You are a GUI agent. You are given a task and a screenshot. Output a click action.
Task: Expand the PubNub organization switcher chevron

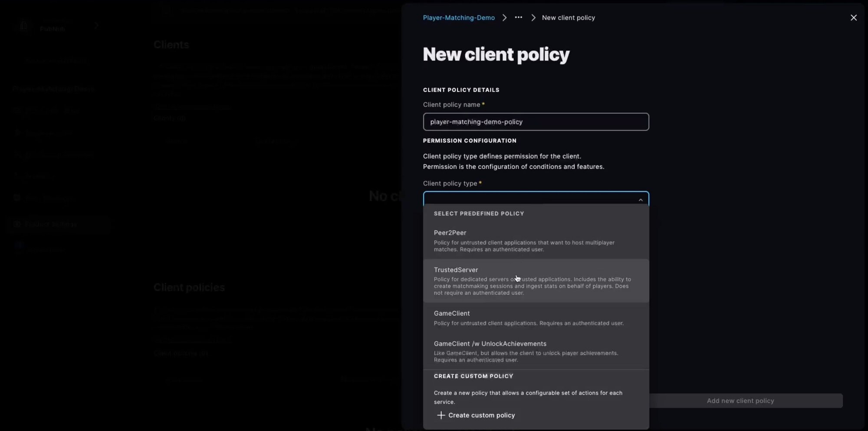pyautogui.click(x=96, y=26)
